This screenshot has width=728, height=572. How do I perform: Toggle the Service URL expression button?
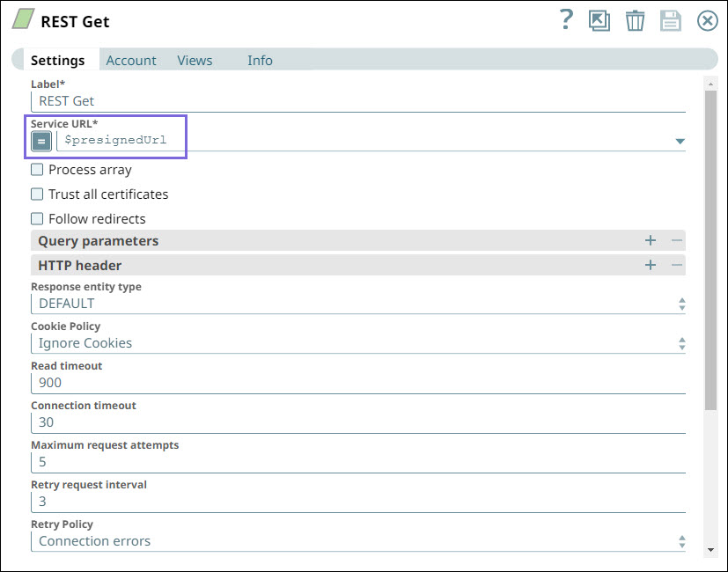[x=41, y=141]
